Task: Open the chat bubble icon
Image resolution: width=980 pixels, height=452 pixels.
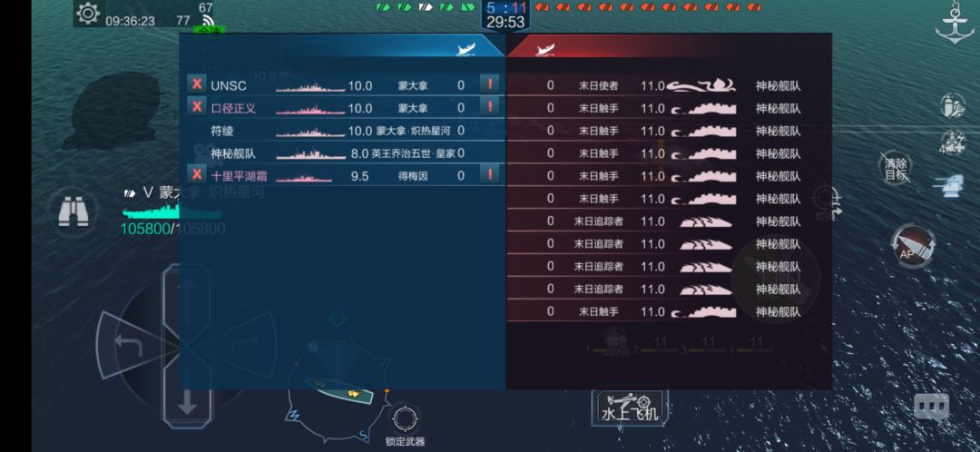Action: [x=931, y=407]
